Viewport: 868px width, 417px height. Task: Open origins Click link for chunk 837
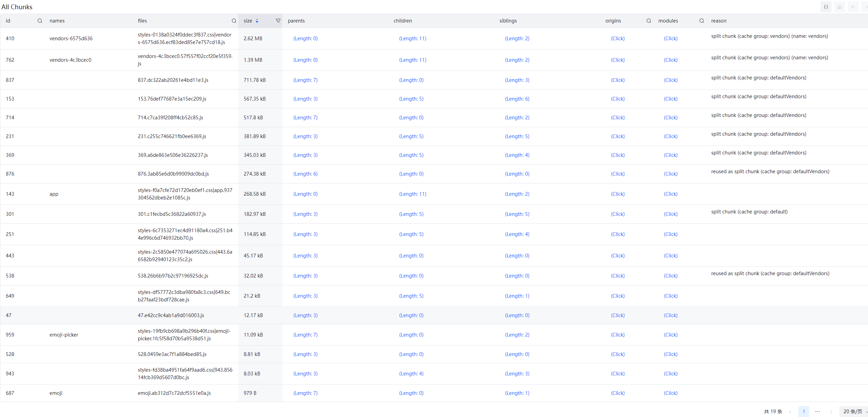pos(617,80)
